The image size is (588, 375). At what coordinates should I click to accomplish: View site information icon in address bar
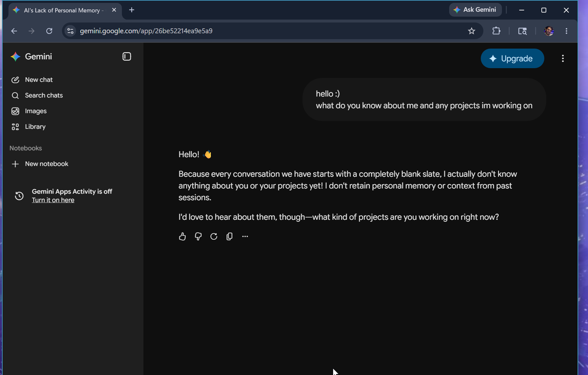[70, 31]
